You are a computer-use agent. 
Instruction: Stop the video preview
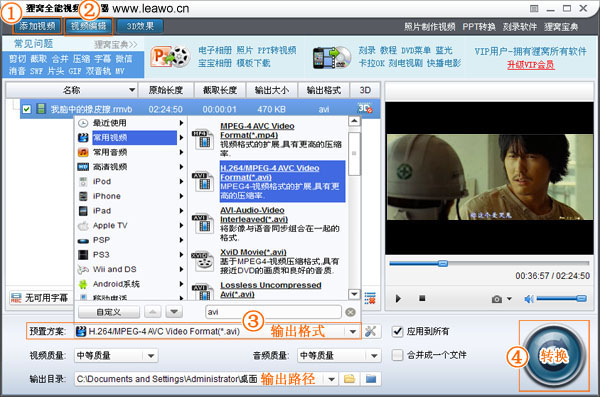[422, 298]
